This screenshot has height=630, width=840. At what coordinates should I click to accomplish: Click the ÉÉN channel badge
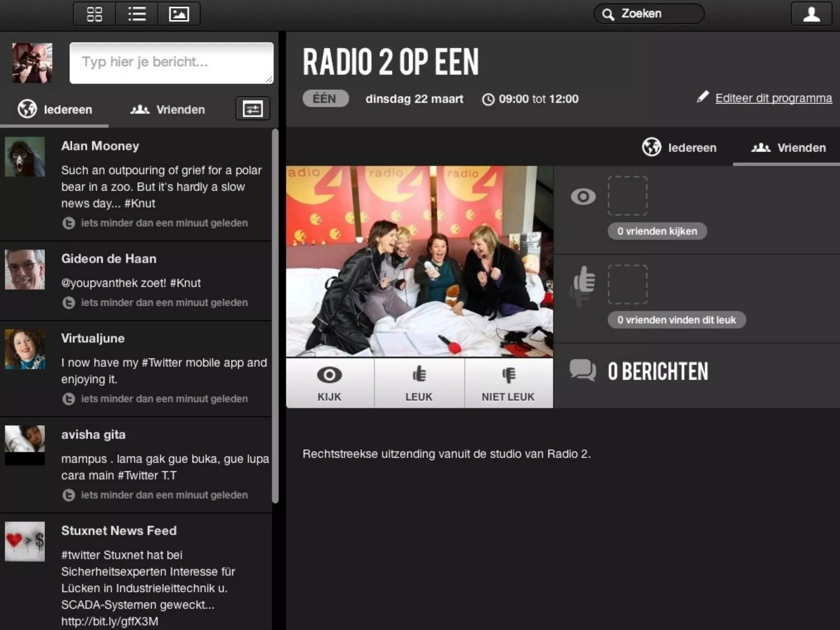click(x=325, y=99)
